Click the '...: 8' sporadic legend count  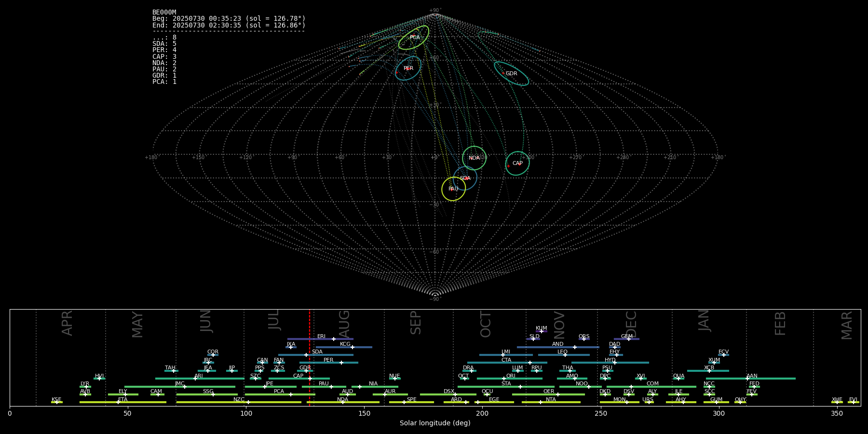[x=164, y=38]
